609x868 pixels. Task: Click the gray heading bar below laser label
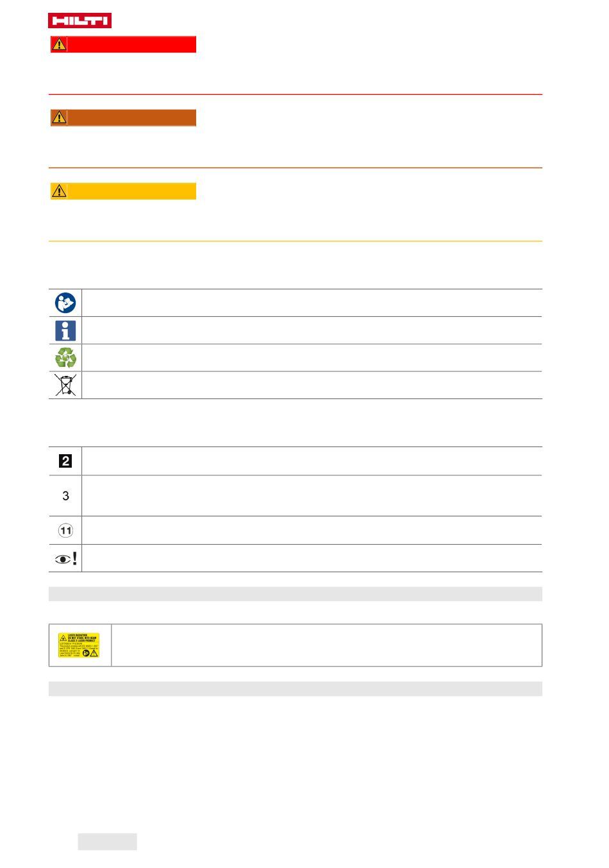click(296, 689)
